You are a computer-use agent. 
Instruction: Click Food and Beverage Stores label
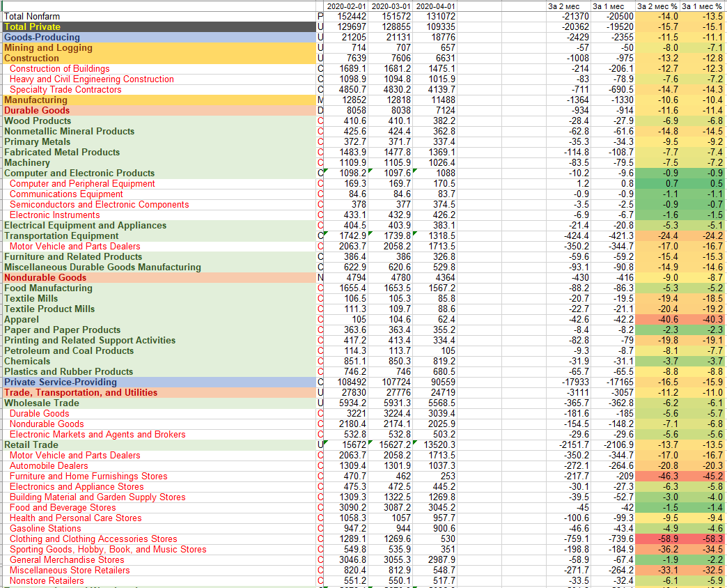click(63, 507)
